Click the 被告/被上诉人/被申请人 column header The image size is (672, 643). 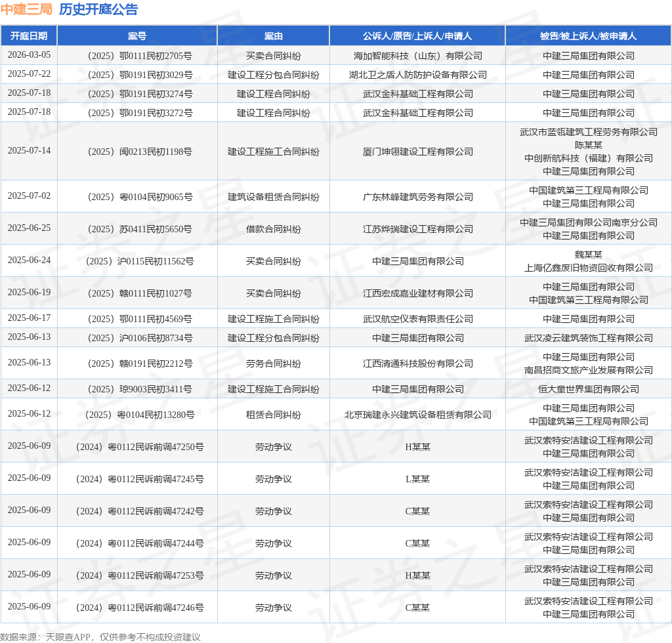tap(589, 36)
